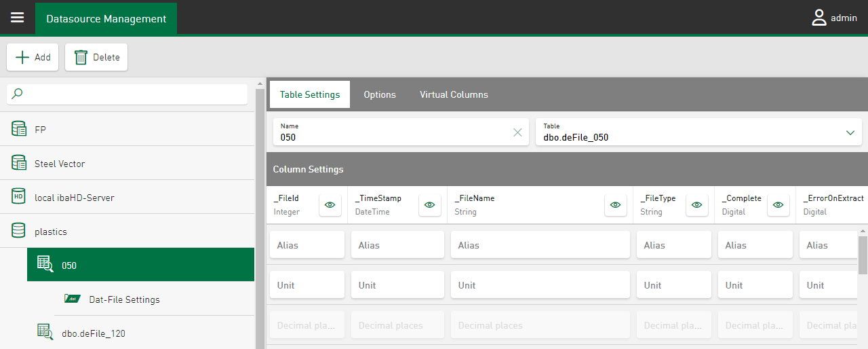868x349 pixels.
Task: Click the column settings vertical scrollbar
Action: coord(863,254)
